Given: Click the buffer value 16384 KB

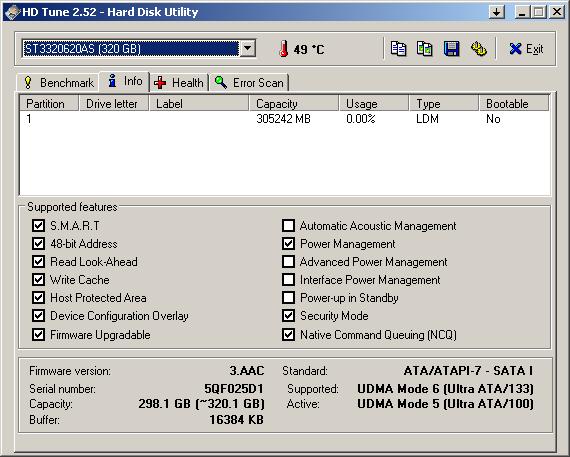Looking at the screenshot, I should point(236,420).
